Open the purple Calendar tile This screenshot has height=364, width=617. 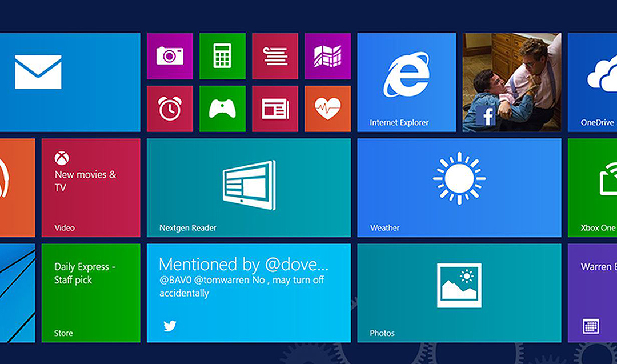[x=592, y=293]
